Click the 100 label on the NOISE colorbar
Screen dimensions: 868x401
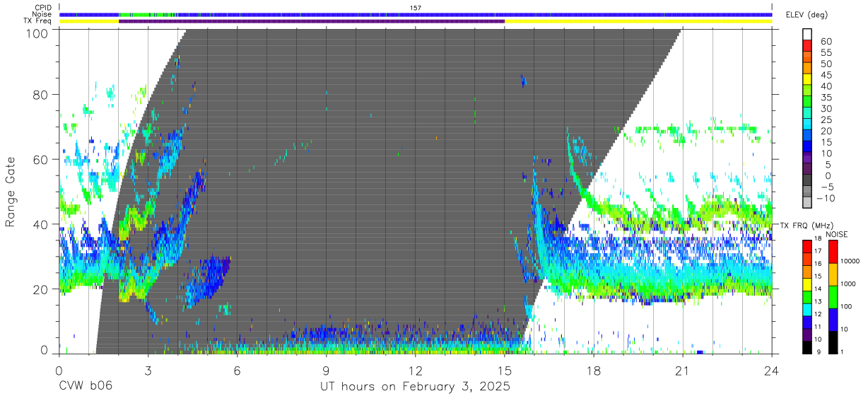(x=846, y=307)
